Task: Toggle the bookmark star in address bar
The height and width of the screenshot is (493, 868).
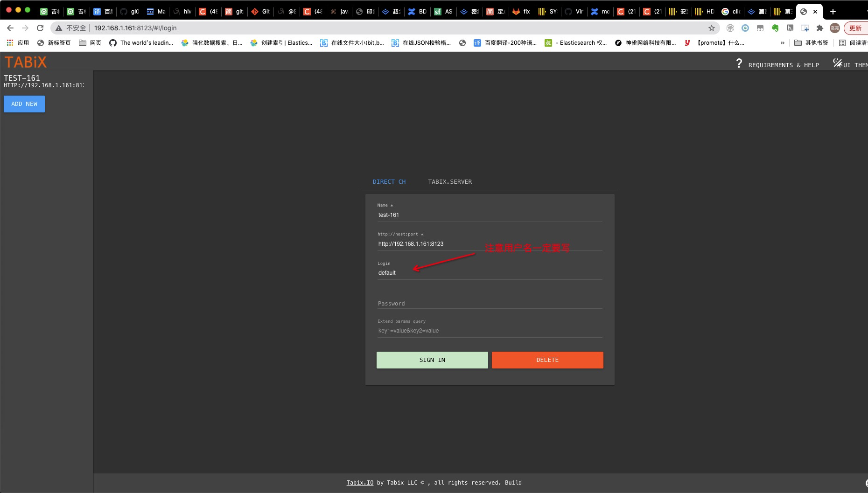Action: (712, 28)
